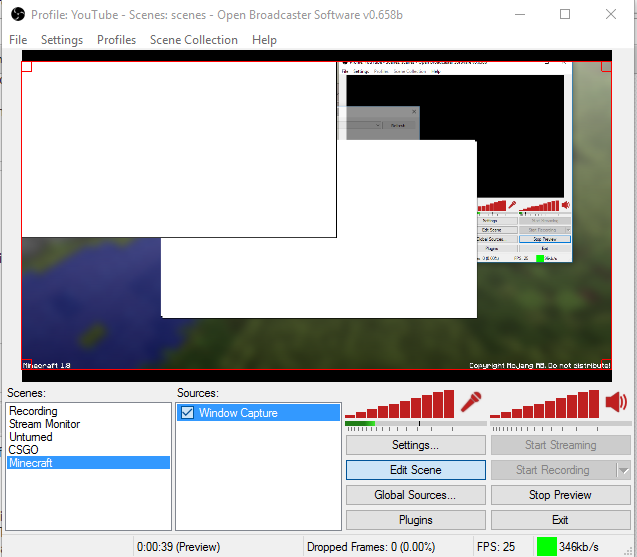Mute the desktop speaker icon

(616, 403)
